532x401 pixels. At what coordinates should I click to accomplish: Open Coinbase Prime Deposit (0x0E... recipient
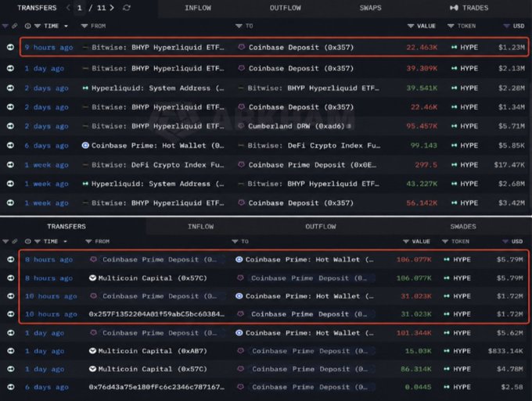coord(312,165)
